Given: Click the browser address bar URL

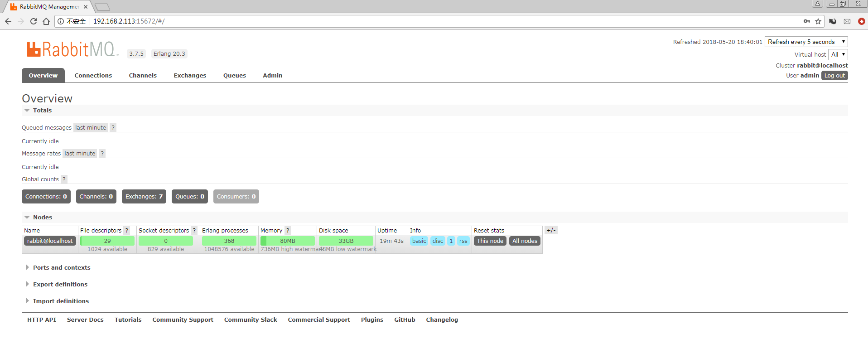Looking at the screenshot, I should 129,21.
